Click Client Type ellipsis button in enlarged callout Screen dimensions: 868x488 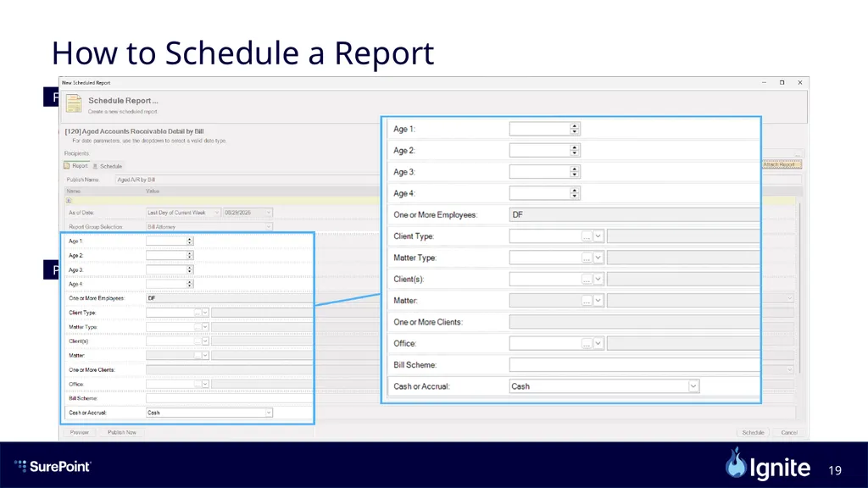pos(587,236)
